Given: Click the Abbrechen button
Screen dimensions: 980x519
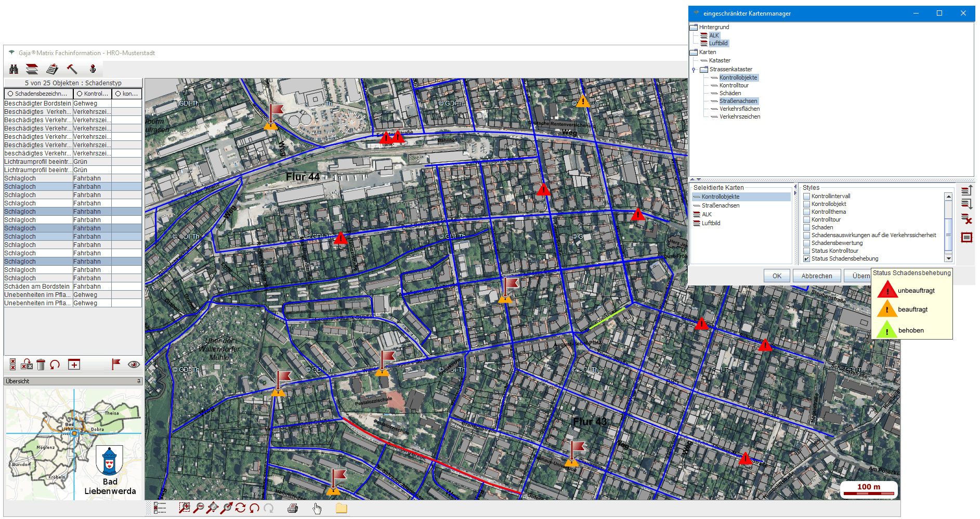Looking at the screenshot, I should click(816, 276).
